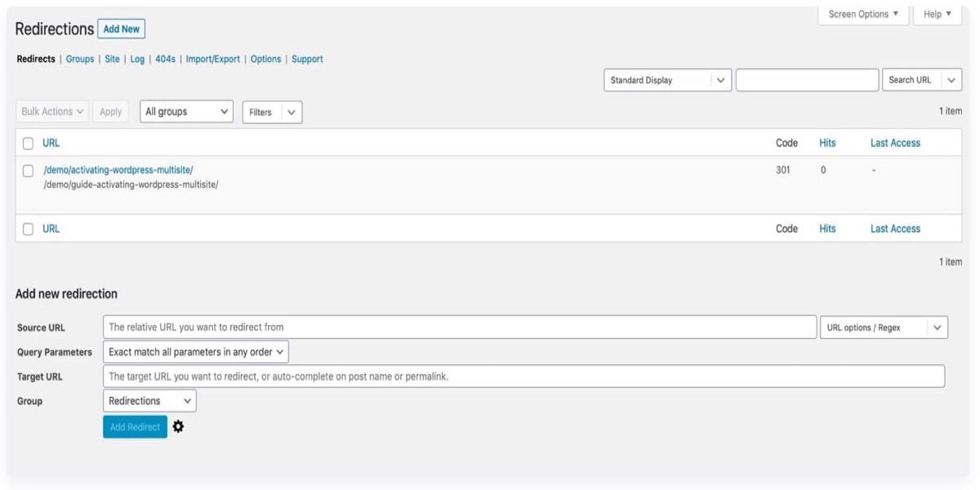Click the Target URL label
The width and height of the screenshot is (980, 490).
coord(40,377)
